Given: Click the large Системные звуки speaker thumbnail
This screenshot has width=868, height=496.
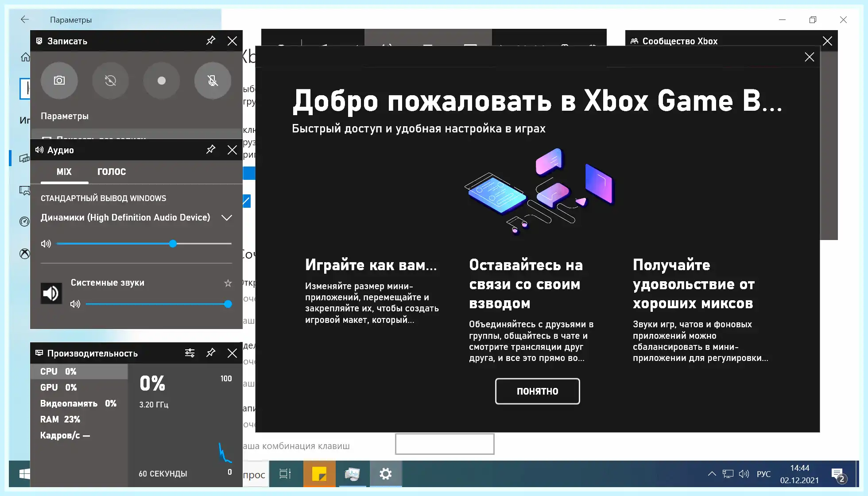Looking at the screenshot, I should point(51,293).
